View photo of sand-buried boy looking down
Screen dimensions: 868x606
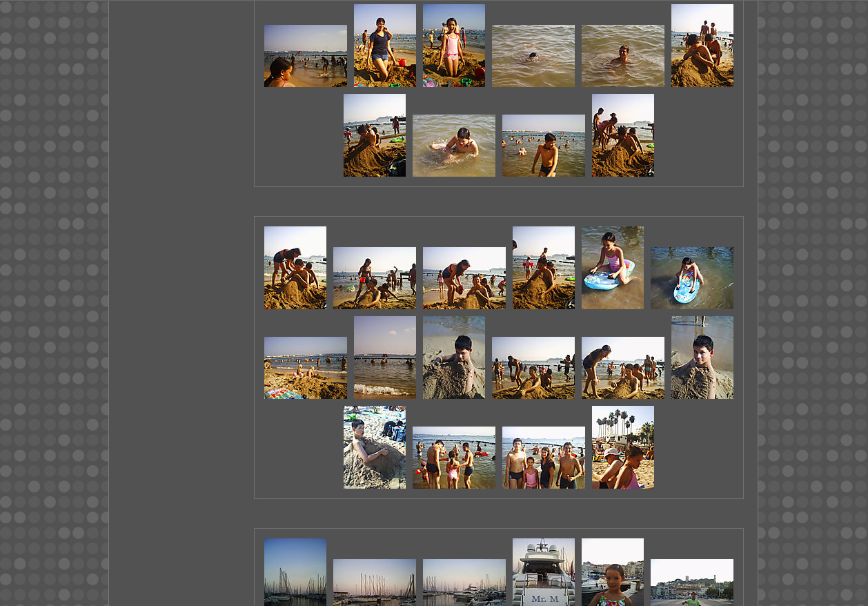coord(453,358)
